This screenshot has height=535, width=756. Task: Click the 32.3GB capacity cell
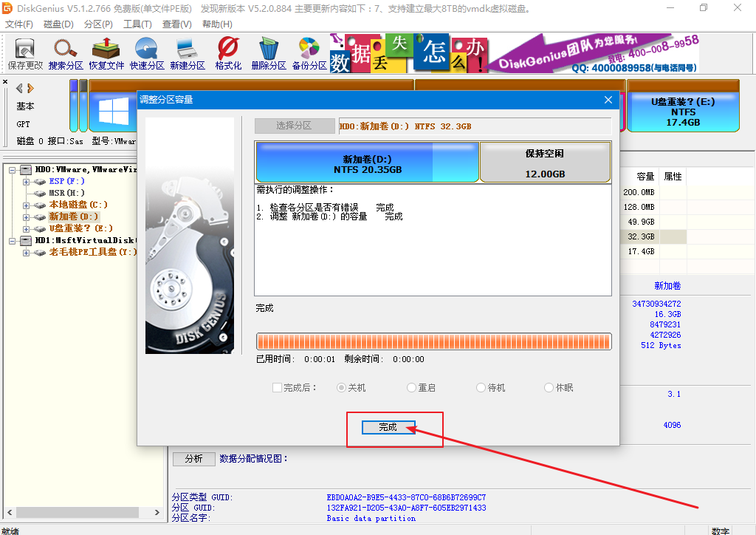point(640,237)
